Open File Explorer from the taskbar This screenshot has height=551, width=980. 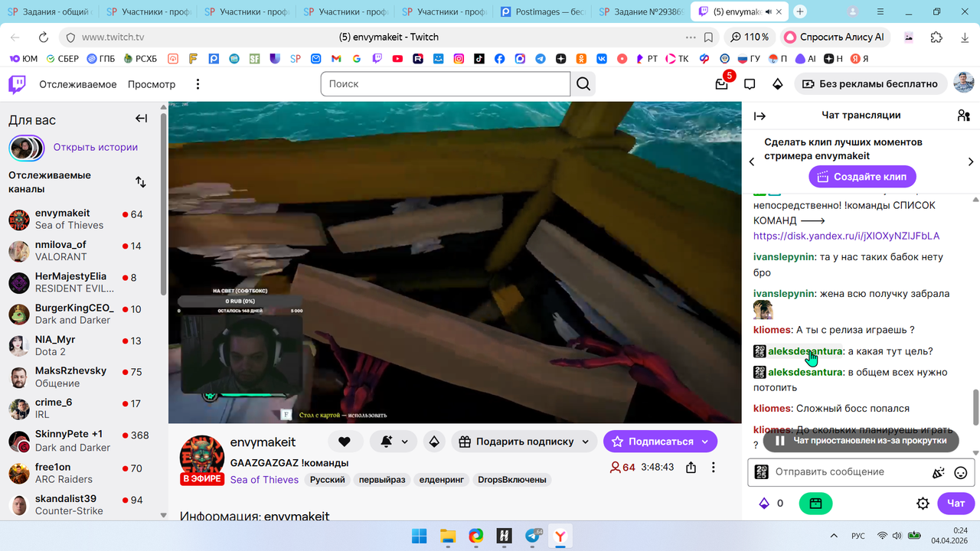(448, 536)
